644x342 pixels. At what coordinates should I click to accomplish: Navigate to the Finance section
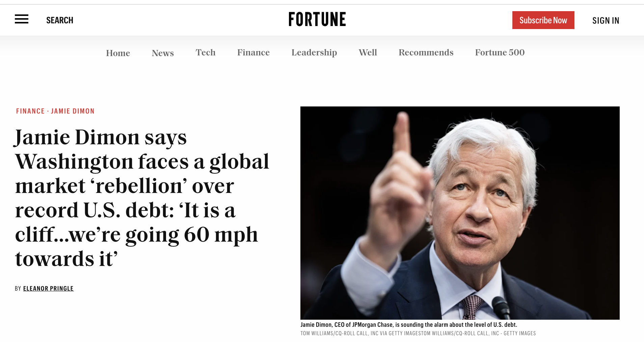(253, 53)
